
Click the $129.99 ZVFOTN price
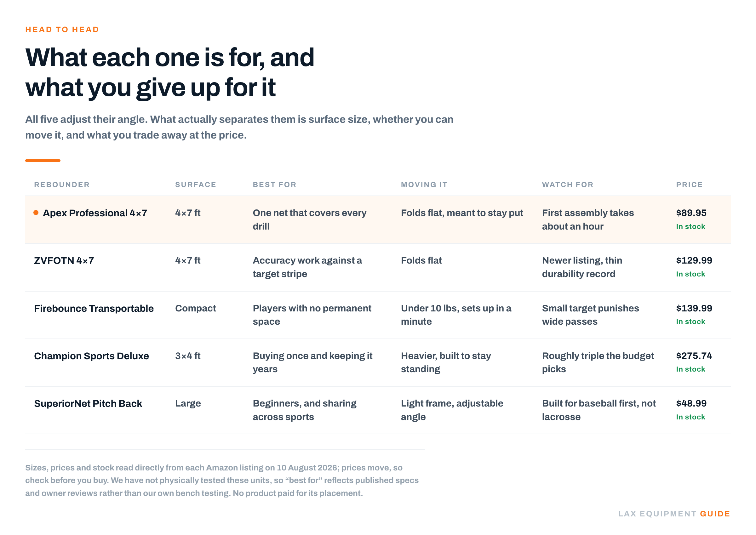(x=694, y=261)
